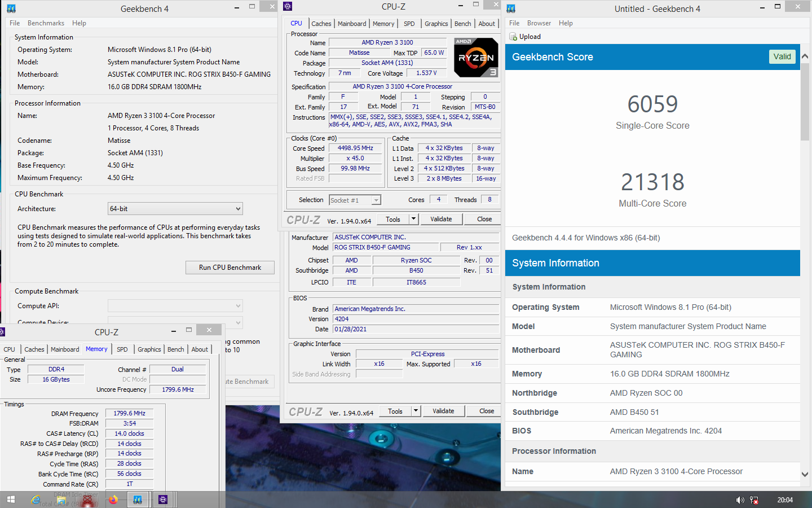
Task: Click the Upload icon in Geekbench results
Action: point(513,37)
